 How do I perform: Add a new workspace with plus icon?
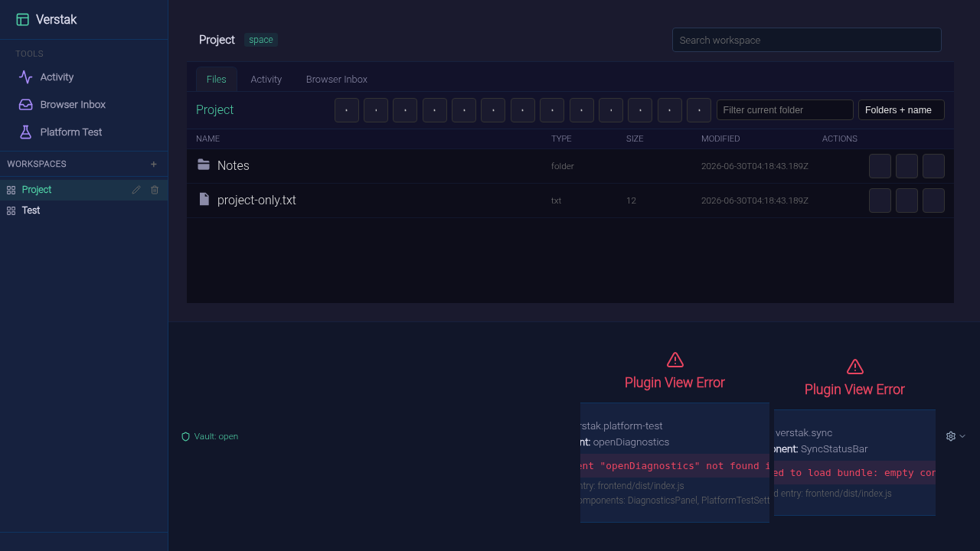[x=154, y=165]
